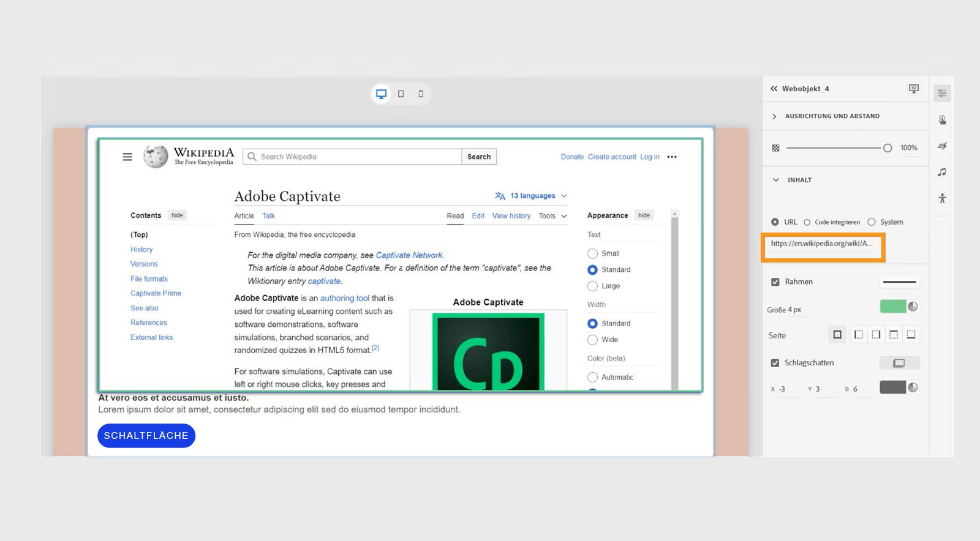Apply border to left side only
The image size is (980, 541).
(x=859, y=335)
